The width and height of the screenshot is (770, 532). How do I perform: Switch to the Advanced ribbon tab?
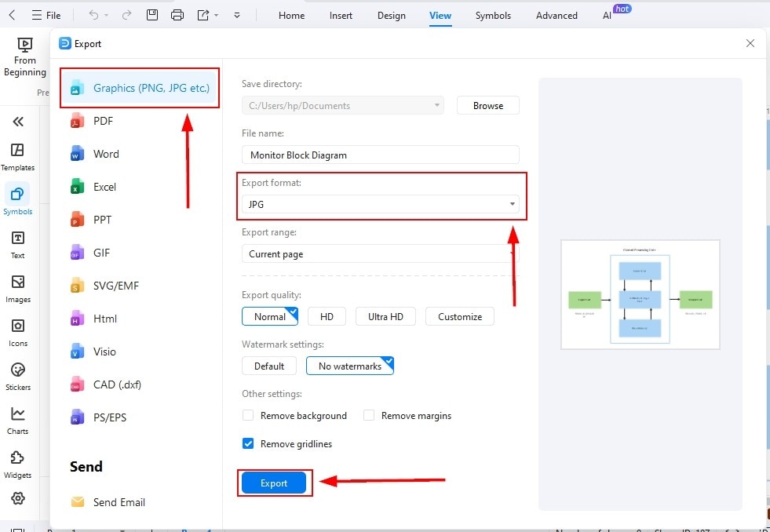pyautogui.click(x=556, y=15)
